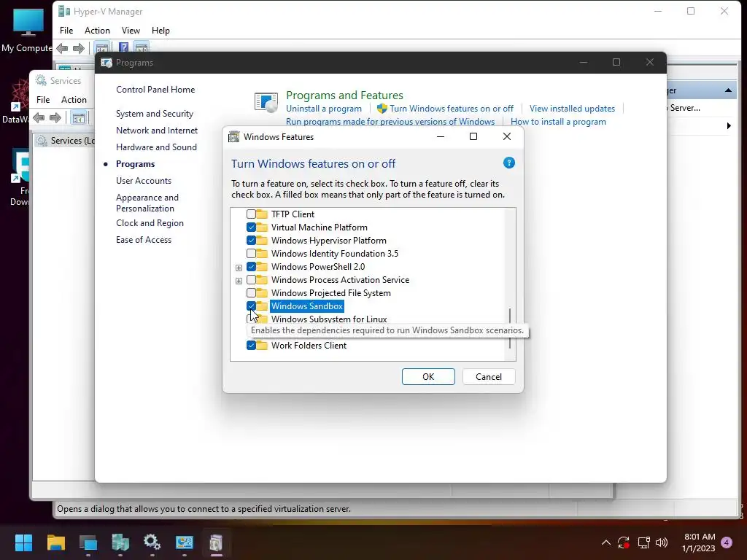The height and width of the screenshot is (560, 747).
Task: Open Windows Start menu
Action: 23,542
